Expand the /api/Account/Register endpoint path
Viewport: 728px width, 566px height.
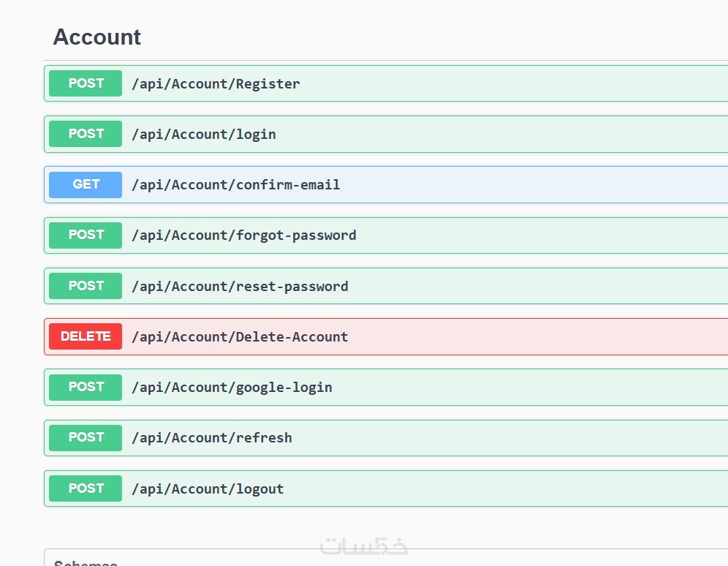[x=216, y=84]
